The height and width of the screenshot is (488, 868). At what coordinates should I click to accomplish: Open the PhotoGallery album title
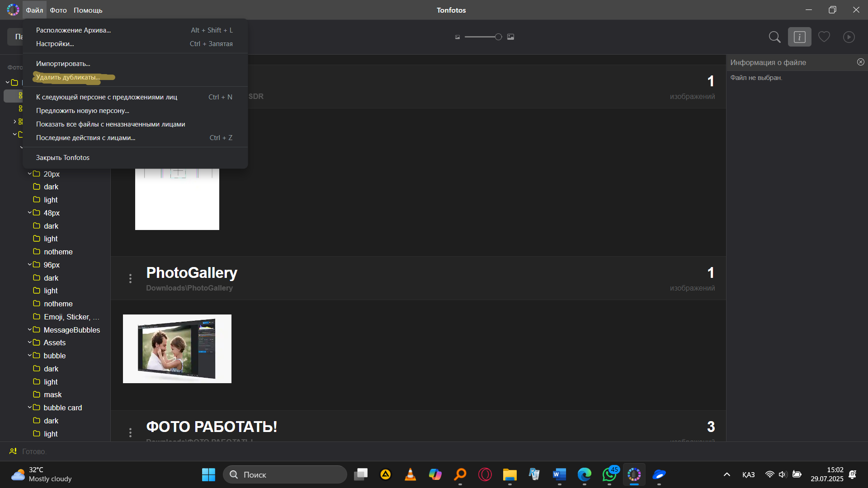coord(192,272)
